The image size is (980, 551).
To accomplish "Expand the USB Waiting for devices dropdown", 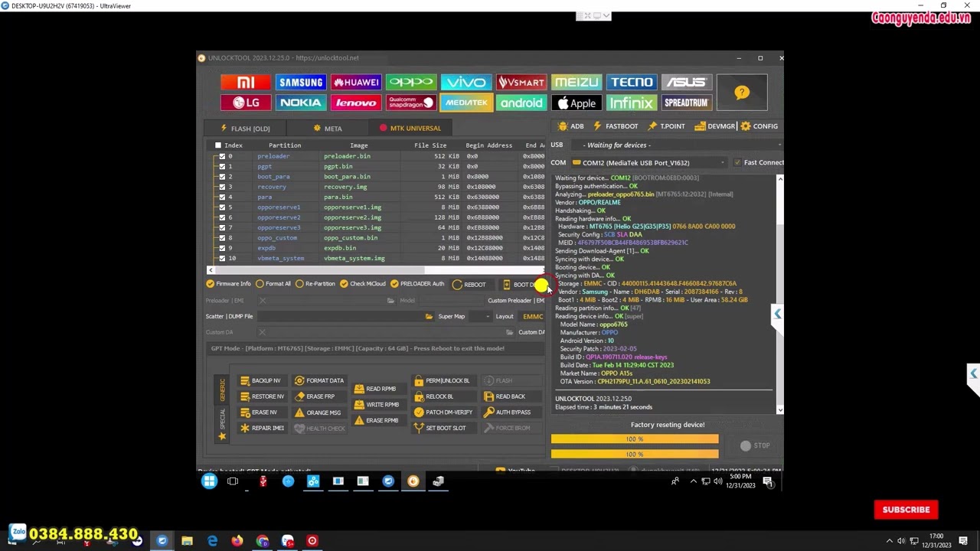I will pos(779,145).
